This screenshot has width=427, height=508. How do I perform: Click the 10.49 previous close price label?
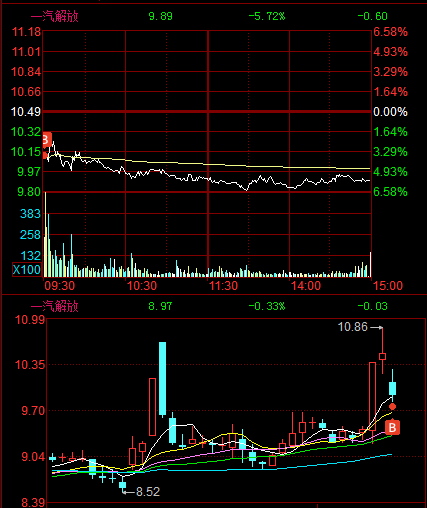(26, 112)
